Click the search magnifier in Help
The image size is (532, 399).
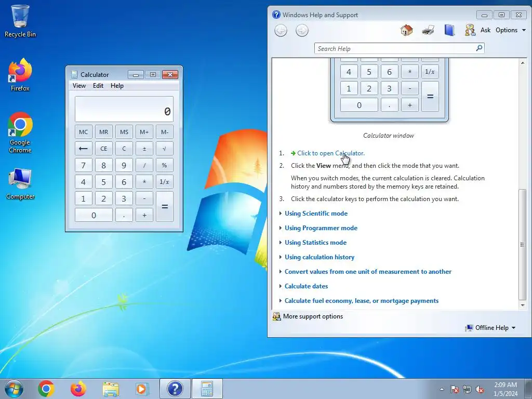(479, 48)
